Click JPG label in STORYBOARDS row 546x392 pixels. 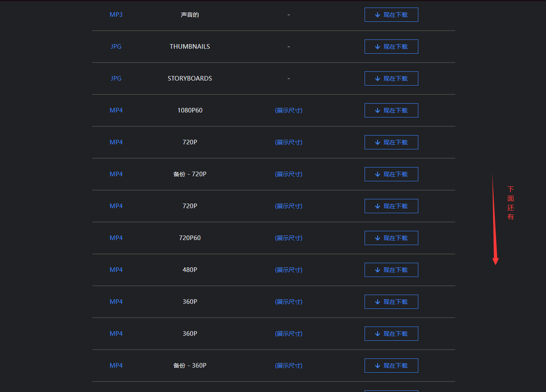click(116, 78)
